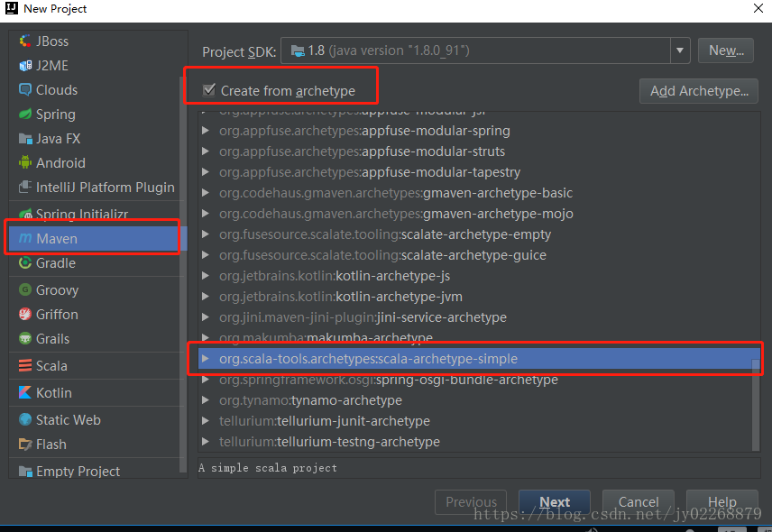Image resolution: width=772 pixels, height=532 pixels.
Task: Select Kotlin project type
Action: [x=96, y=393]
